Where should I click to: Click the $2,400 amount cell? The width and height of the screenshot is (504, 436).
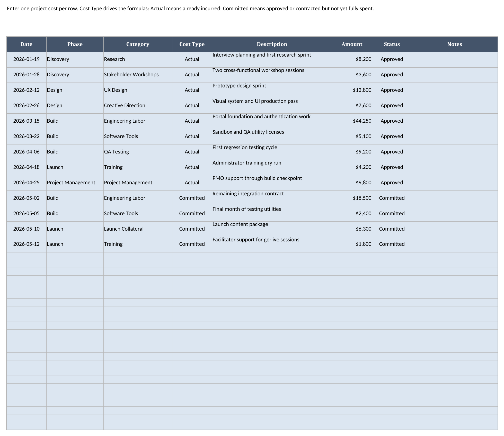352,214
